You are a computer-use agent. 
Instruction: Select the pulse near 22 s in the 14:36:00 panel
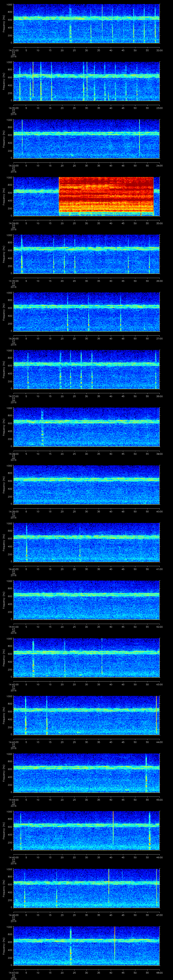(67, 312)
